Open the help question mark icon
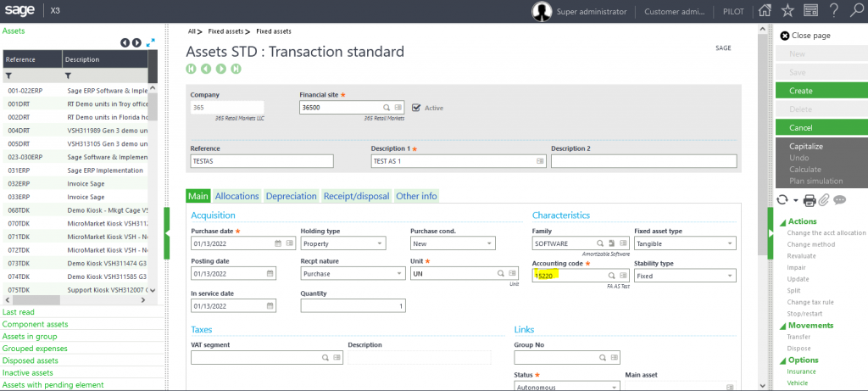The image size is (868, 391). coord(833,11)
